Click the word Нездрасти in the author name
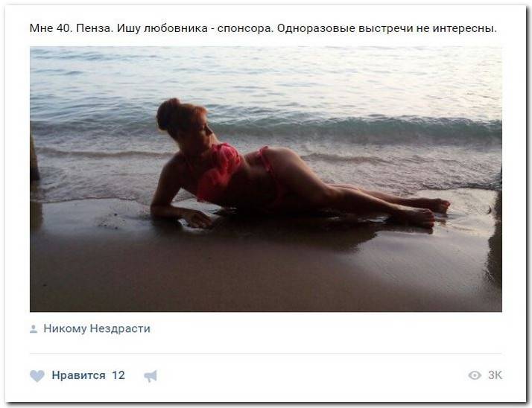This screenshot has height=408, width=532. (120, 328)
